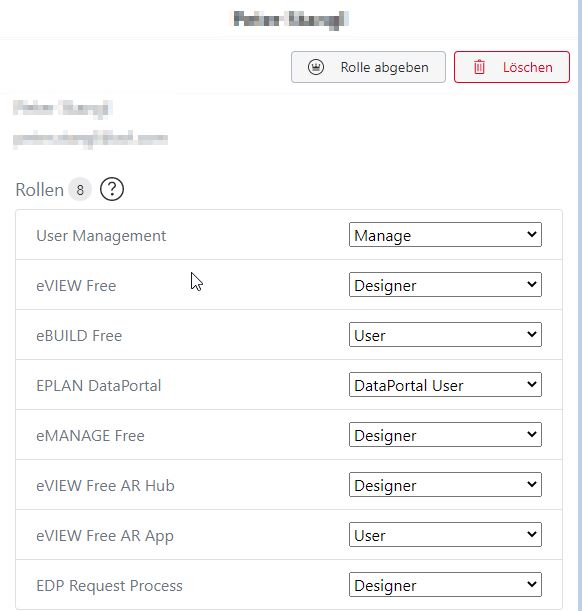The width and height of the screenshot is (582, 611).
Task: Click the eVIEW Free AR App label
Action: click(105, 536)
